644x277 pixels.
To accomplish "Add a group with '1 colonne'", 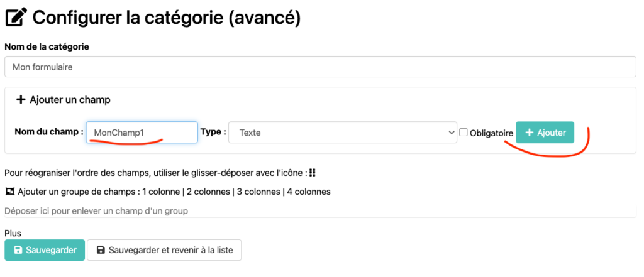I will click(x=161, y=192).
